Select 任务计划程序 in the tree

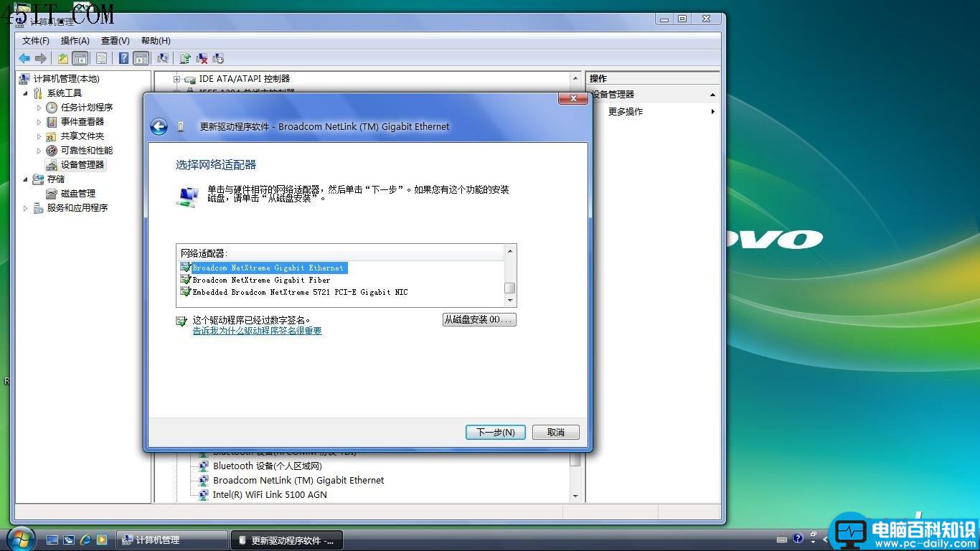pyautogui.click(x=87, y=108)
